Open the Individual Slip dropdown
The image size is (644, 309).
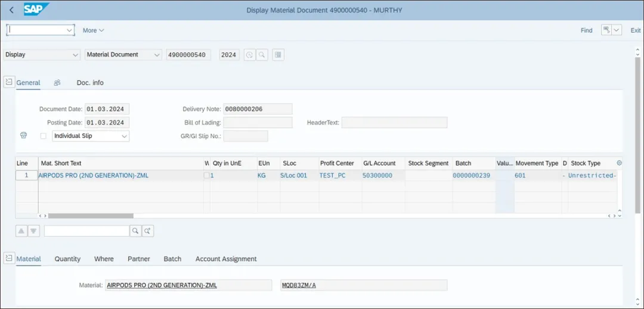click(x=125, y=136)
